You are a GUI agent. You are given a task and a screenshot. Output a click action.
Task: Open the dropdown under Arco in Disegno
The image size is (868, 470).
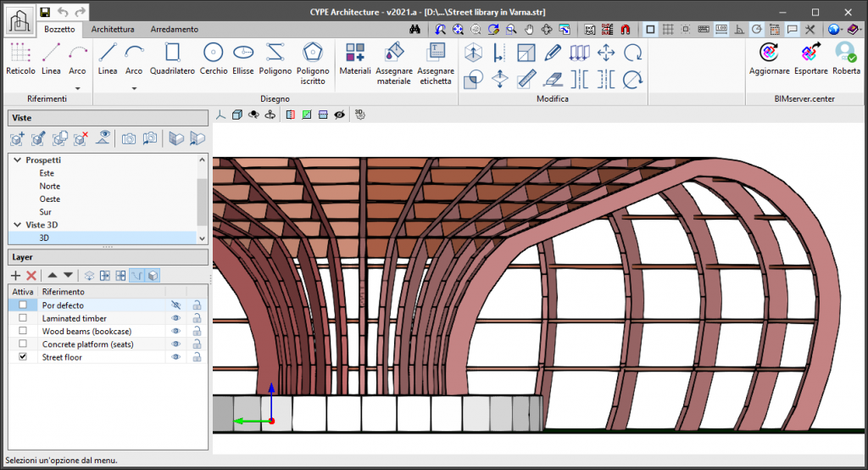click(134, 87)
